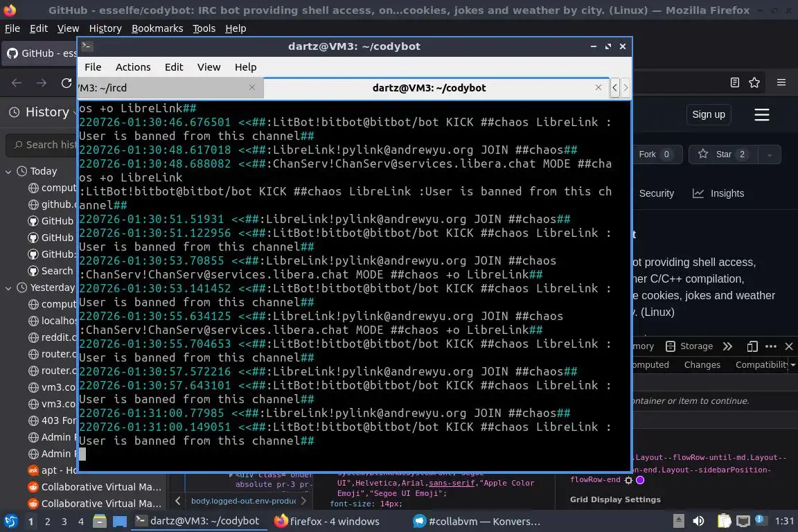Screen dimensions: 798x532
Task: Toggle the grid highlighter icon near flowRow-end
Action: 628,479
